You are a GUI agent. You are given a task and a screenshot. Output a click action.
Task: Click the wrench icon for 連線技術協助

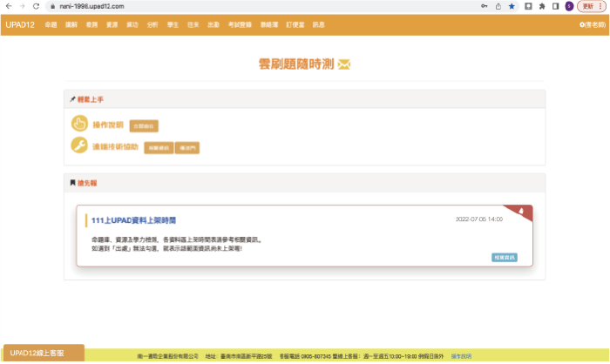pos(79,146)
